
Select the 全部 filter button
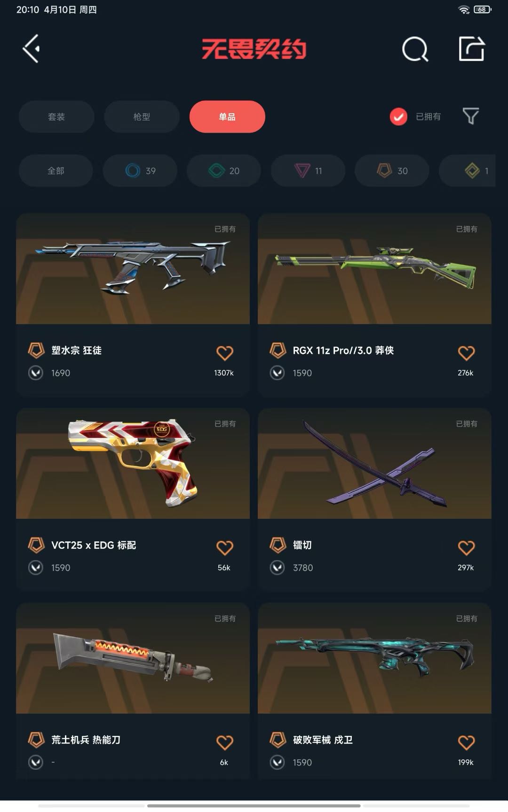tap(56, 171)
